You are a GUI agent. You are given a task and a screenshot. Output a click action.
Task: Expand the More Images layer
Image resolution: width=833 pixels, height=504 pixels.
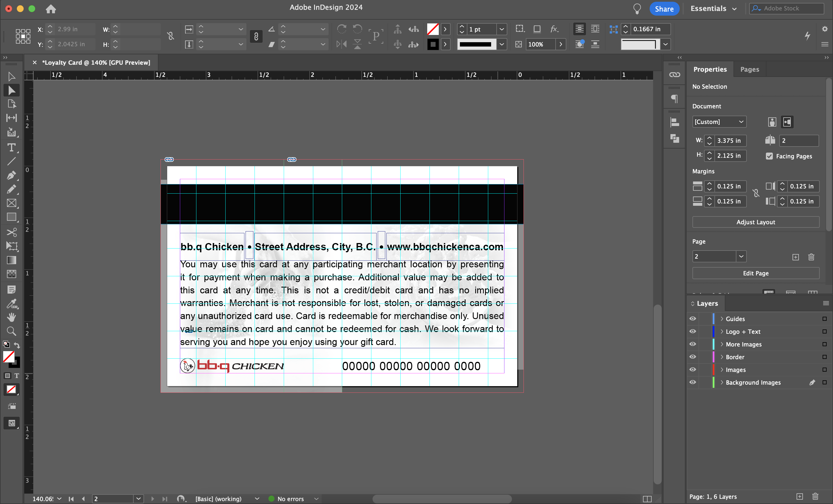tap(722, 344)
